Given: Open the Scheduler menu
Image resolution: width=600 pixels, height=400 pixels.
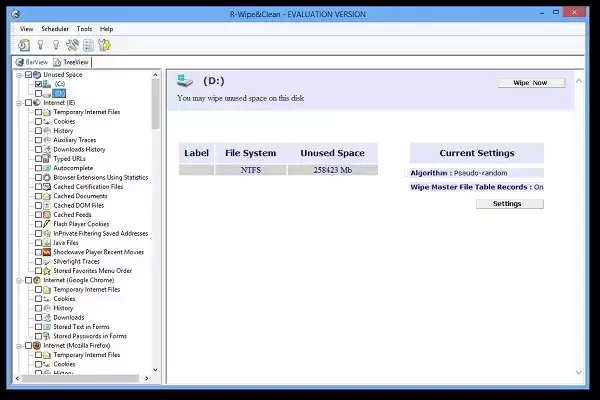Looking at the screenshot, I should (x=54, y=29).
